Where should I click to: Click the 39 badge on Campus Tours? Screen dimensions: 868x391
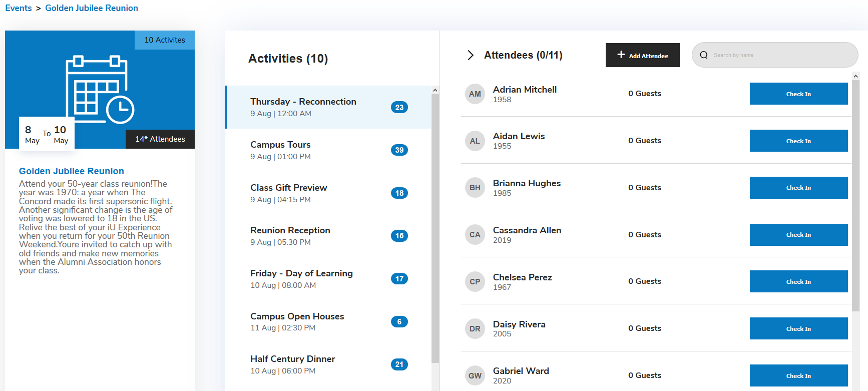pyautogui.click(x=399, y=150)
